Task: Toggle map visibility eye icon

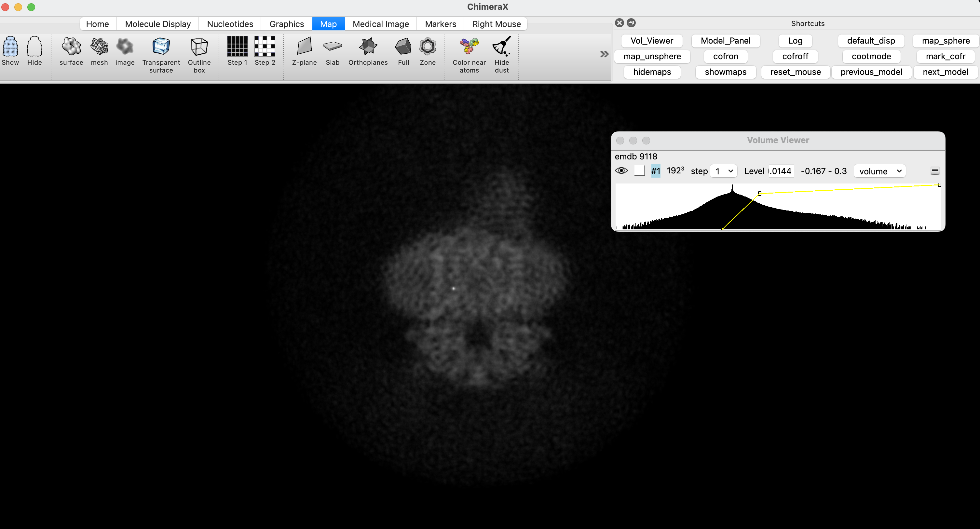Action: tap(621, 171)
